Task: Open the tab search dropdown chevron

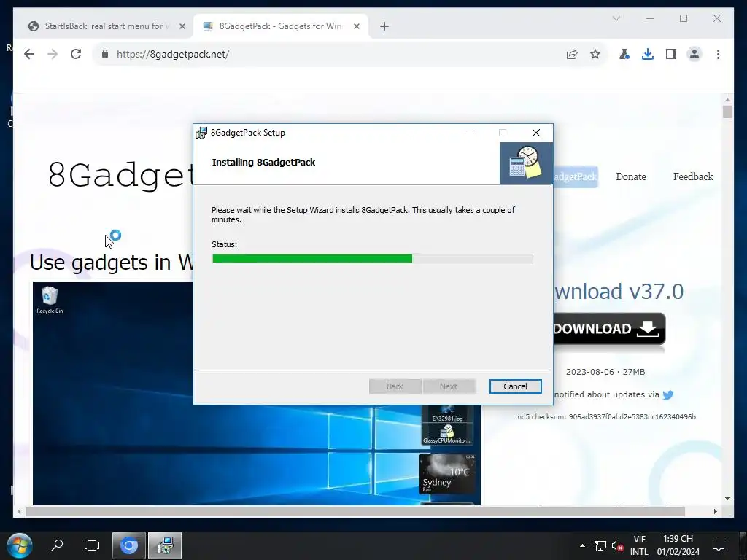Action: tap(616, 18)
